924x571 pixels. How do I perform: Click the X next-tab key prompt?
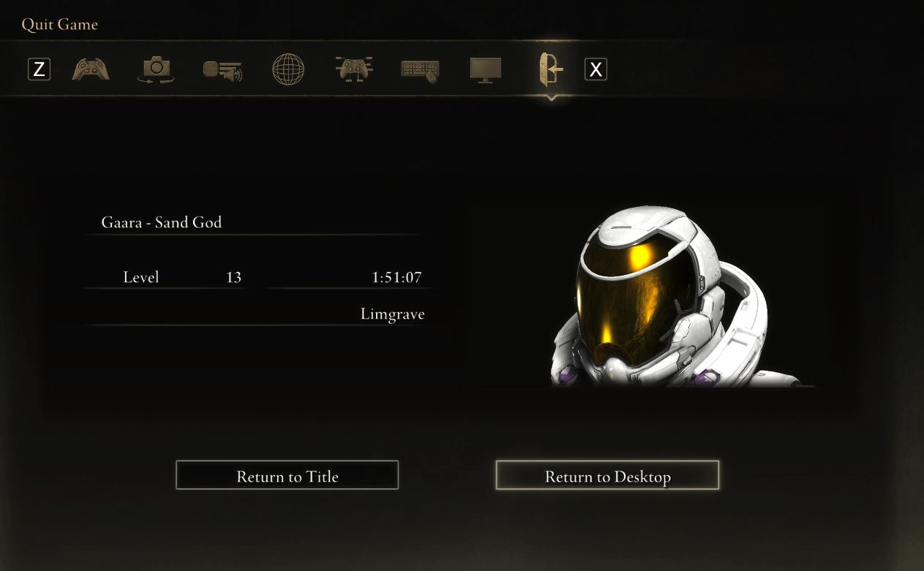click(x=596, y=69)
